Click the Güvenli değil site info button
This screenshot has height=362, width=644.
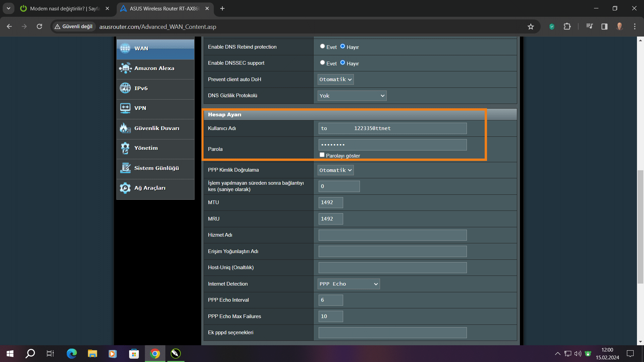(74, 26)
